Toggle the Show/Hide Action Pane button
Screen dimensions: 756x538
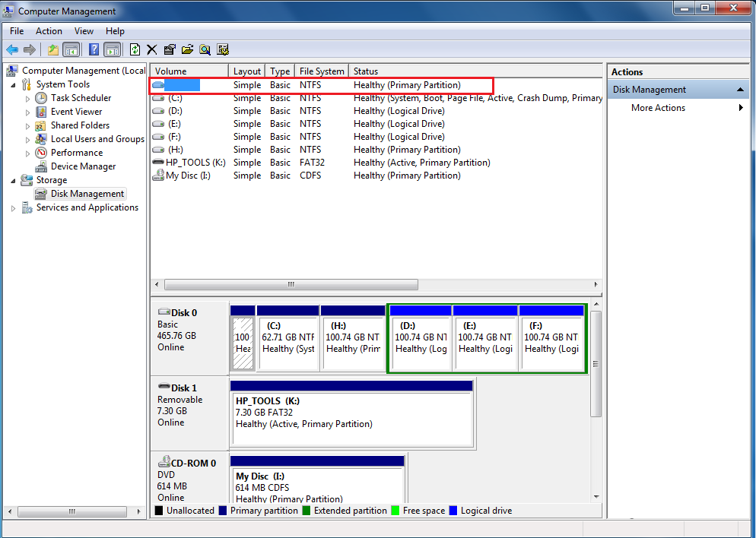112,49
